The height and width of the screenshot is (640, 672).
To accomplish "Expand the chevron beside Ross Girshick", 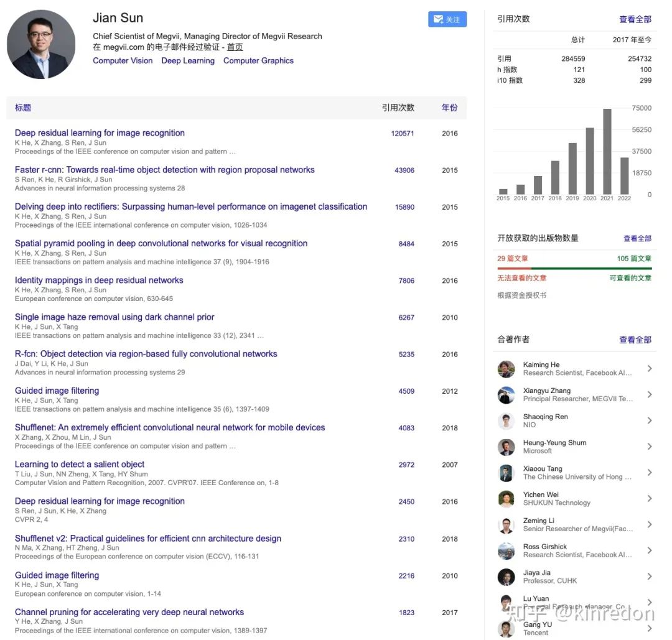I will point(649,550).
